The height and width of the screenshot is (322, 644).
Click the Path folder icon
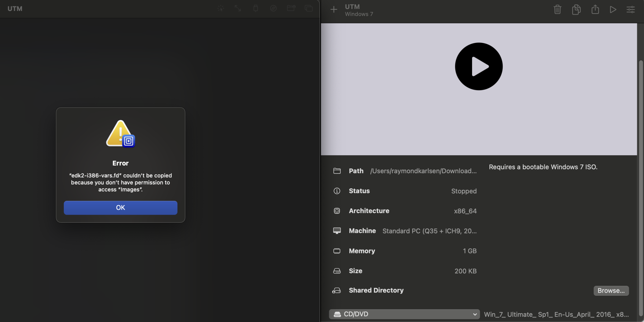click(337, 171)
